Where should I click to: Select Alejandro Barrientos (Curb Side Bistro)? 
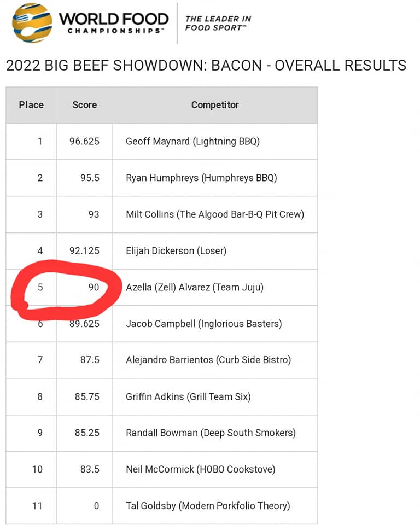point(208,360)
